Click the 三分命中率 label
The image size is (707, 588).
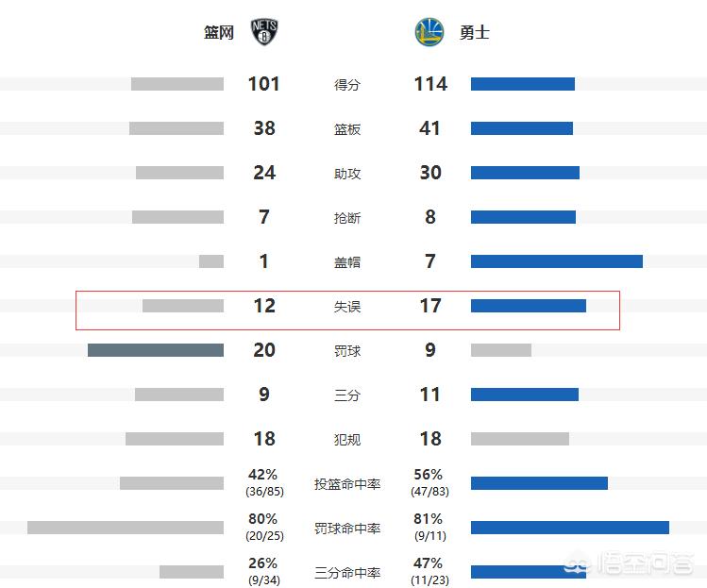pyautogui.click(x=347, y=573)
